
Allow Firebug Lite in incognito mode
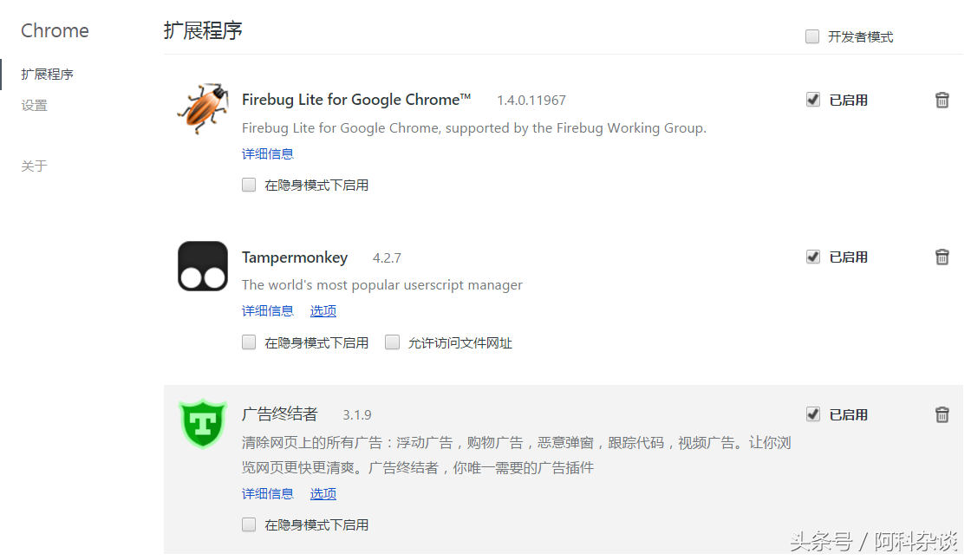click(250, 185)
